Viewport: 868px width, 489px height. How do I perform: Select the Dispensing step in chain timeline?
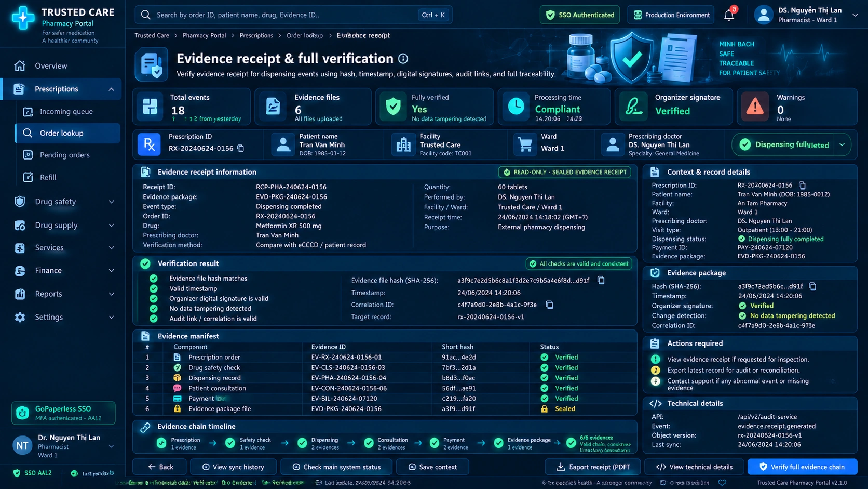317,443
